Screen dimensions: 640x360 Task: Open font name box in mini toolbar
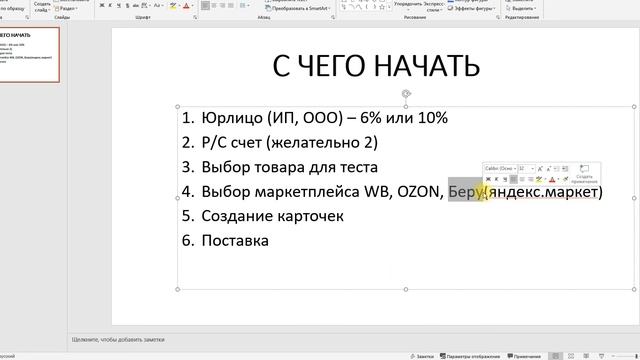tap(500, 169)
